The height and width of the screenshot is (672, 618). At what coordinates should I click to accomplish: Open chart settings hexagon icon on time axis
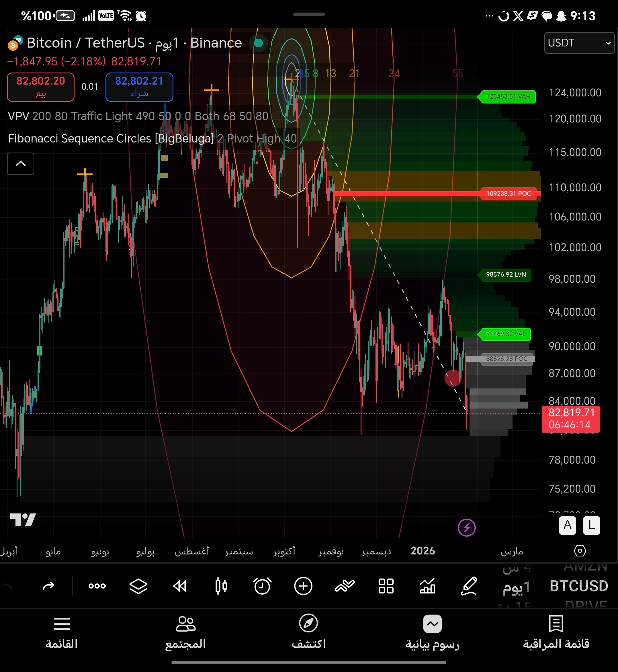click(x=580, y=551)
